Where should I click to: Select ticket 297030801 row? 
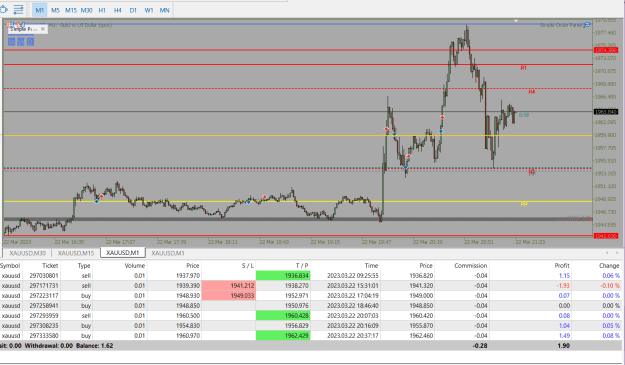point(311,276)
